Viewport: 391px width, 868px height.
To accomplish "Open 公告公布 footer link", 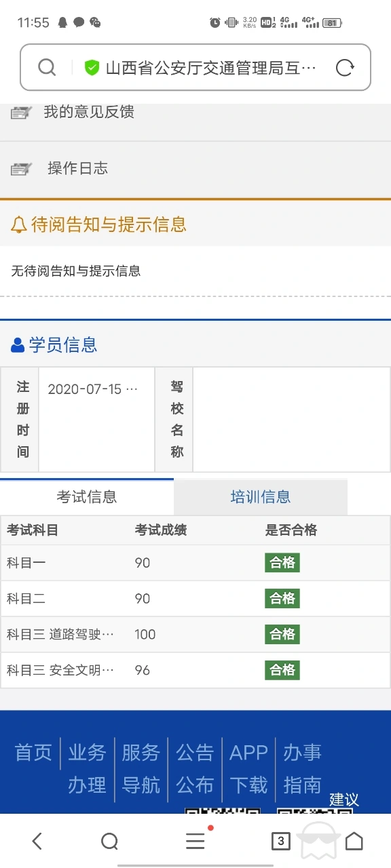I will [x=195, y=769].
